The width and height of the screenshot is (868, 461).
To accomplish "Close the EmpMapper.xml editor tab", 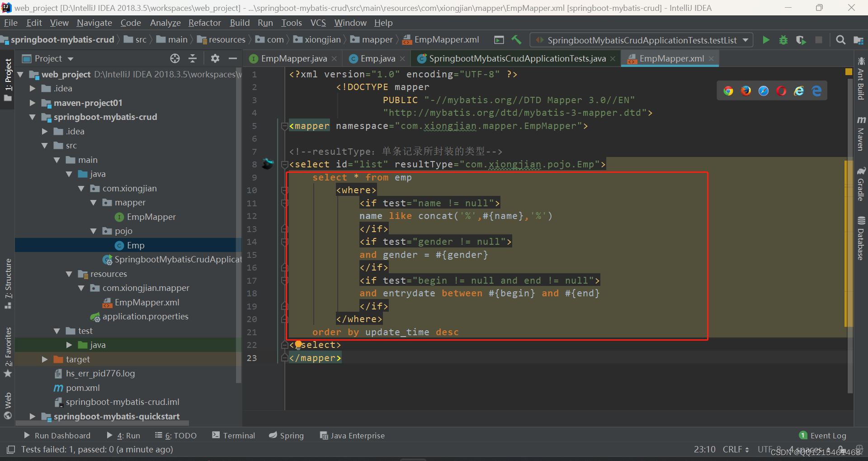I will coord(711,59).
